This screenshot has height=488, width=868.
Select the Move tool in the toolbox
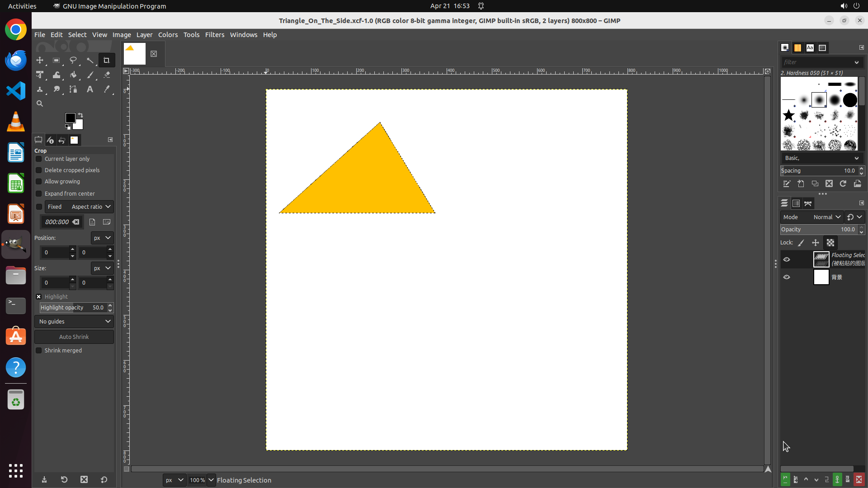click(x=40, y=60)
